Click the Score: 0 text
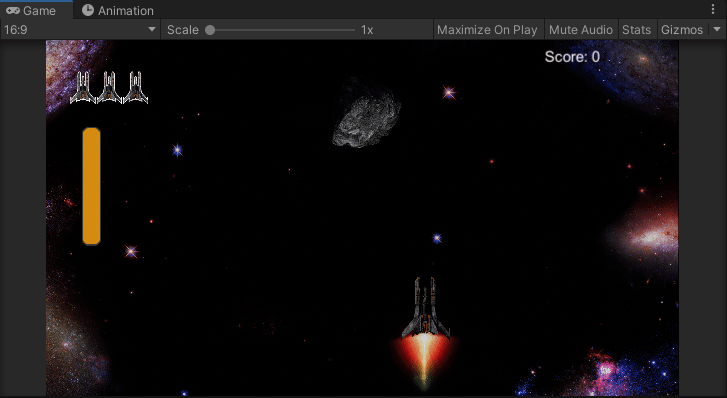 click(572, 57)
